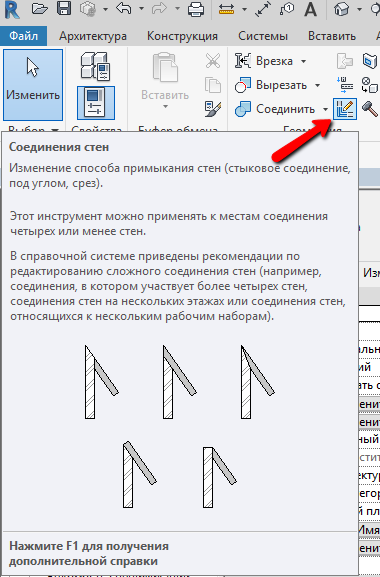This screenshot has width=380, height=577.
Task: Open Type Properties cubes icon
Action: click(96, 67)
